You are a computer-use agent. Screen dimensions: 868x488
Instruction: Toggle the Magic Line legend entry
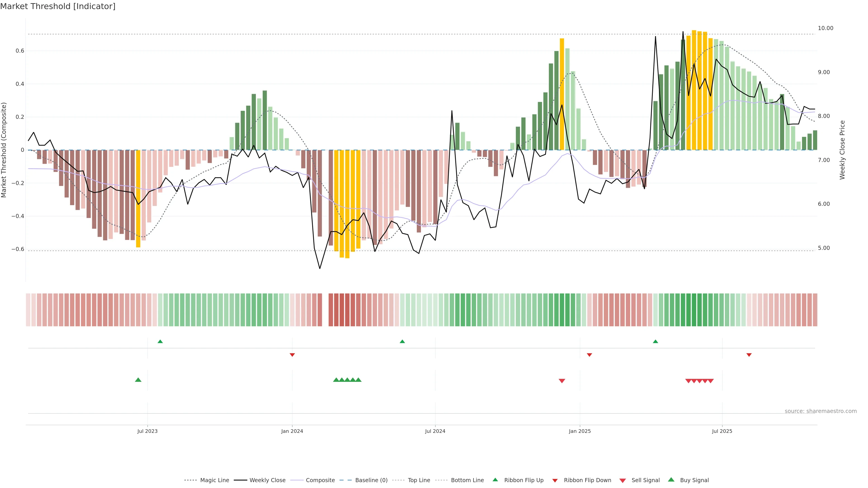click(x=214, y=480)
